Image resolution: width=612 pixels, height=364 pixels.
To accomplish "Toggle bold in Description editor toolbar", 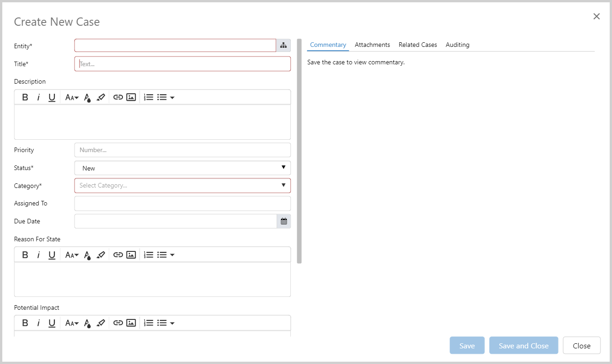I will (x=25, y=97).
